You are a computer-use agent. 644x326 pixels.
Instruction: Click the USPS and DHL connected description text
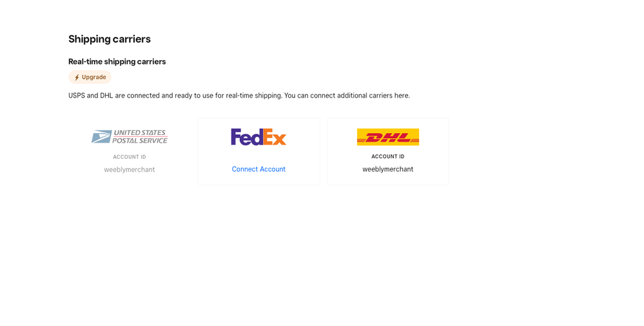pos(239,96)
